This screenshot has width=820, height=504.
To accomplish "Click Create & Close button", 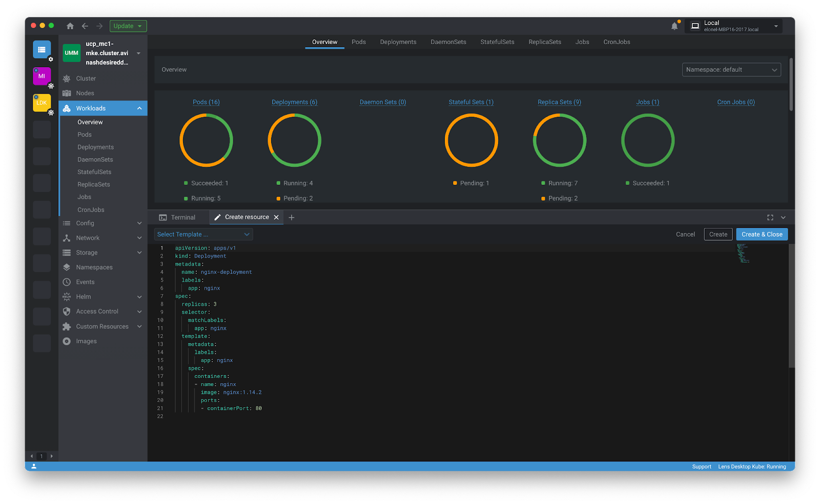I will (x=762, y=235).
